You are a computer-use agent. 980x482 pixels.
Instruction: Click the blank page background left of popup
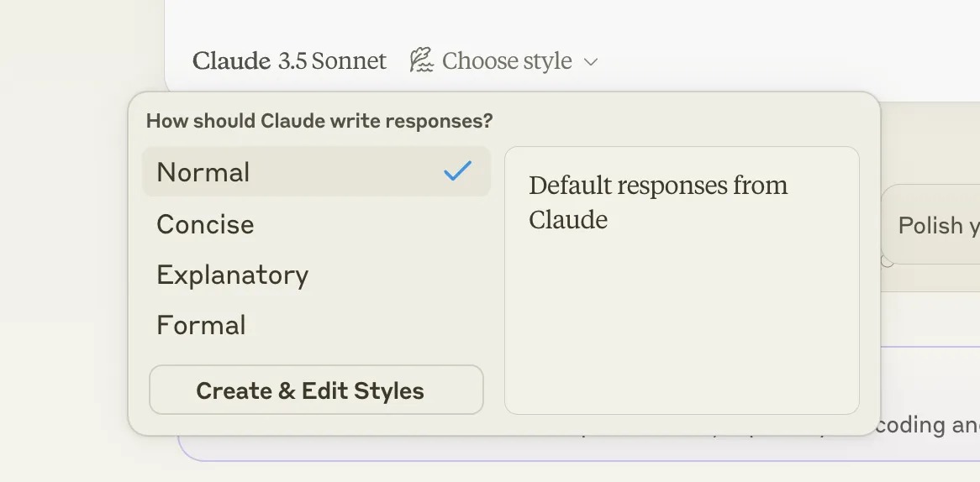point(63,252)
